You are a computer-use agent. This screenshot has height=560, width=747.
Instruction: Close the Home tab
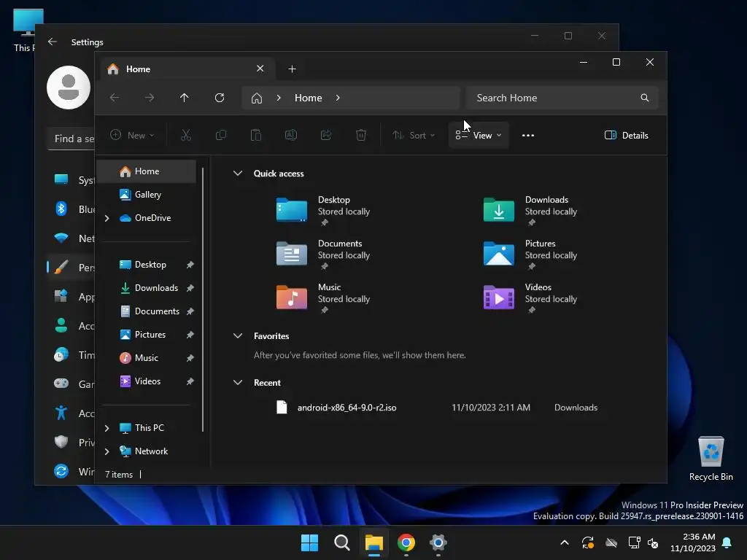point(260,69)
